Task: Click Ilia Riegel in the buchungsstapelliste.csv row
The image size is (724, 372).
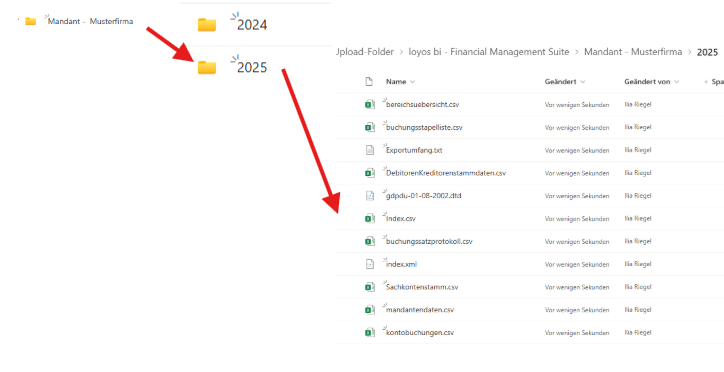Action: pos(638,127)
